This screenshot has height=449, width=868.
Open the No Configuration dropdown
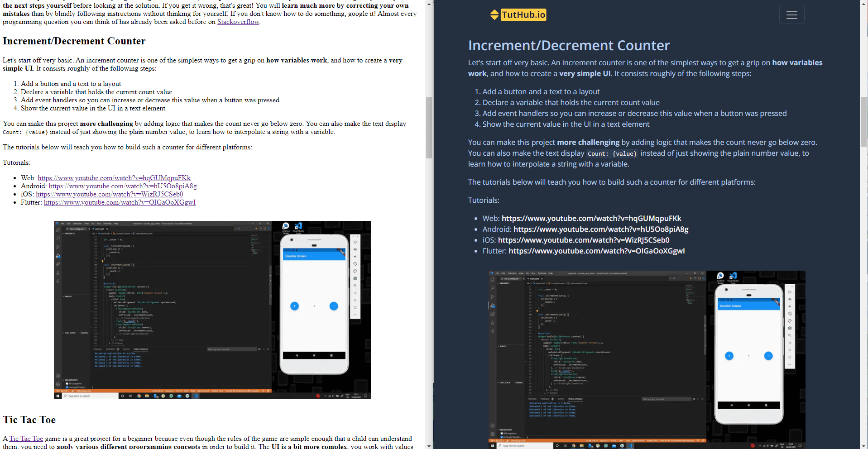tap(77, 229)
